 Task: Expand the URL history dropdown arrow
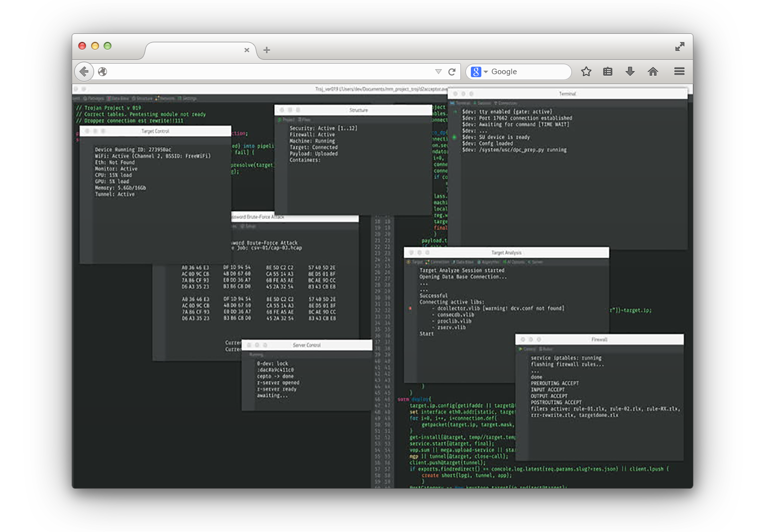(439, 72)
